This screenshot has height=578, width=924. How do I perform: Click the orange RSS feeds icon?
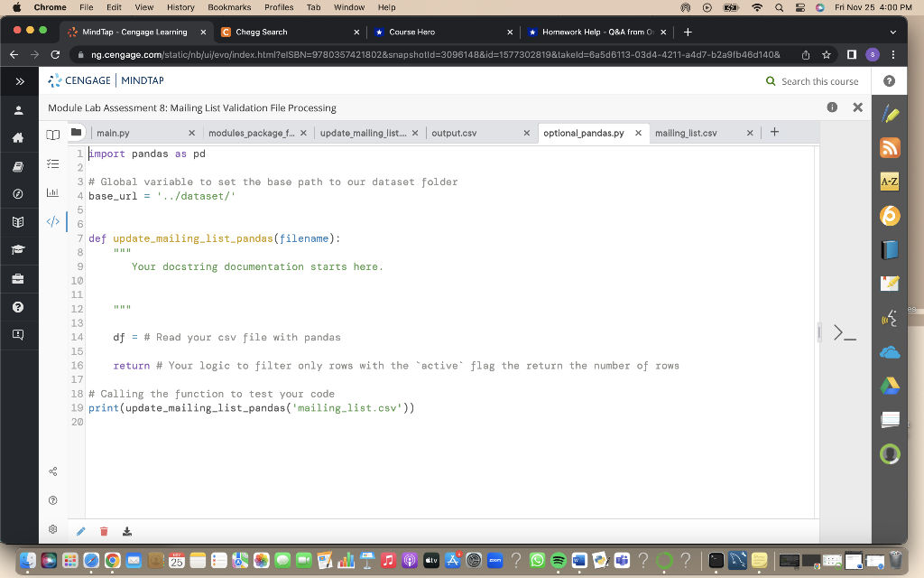[889, 145]
